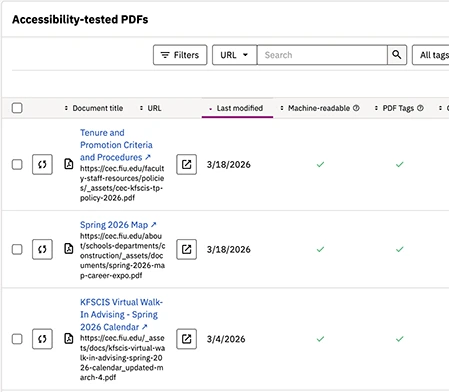Open external link button for Spring 2026 Map row

[186, 249]
